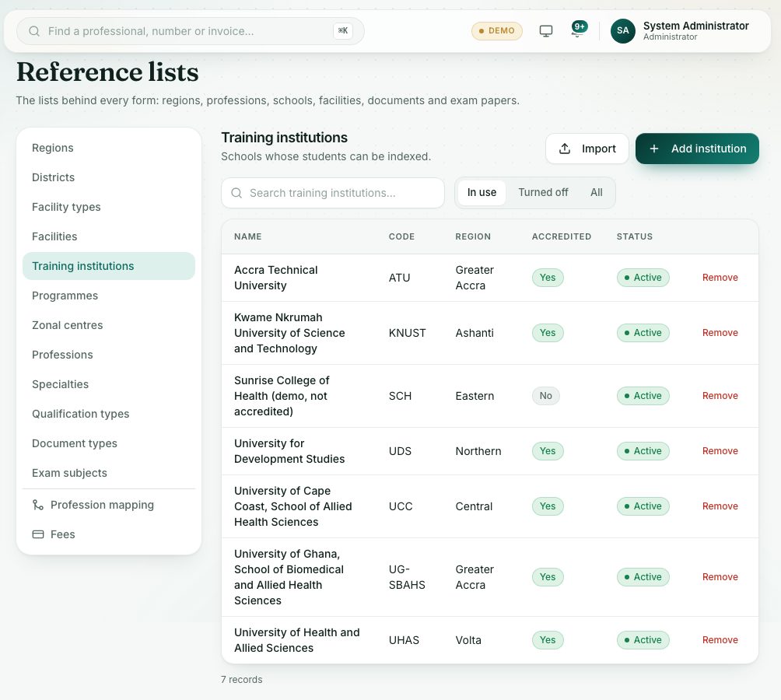The image size is (781, 700).
Task: Click the Active status of UCC row
Action: tap(643, 506)
